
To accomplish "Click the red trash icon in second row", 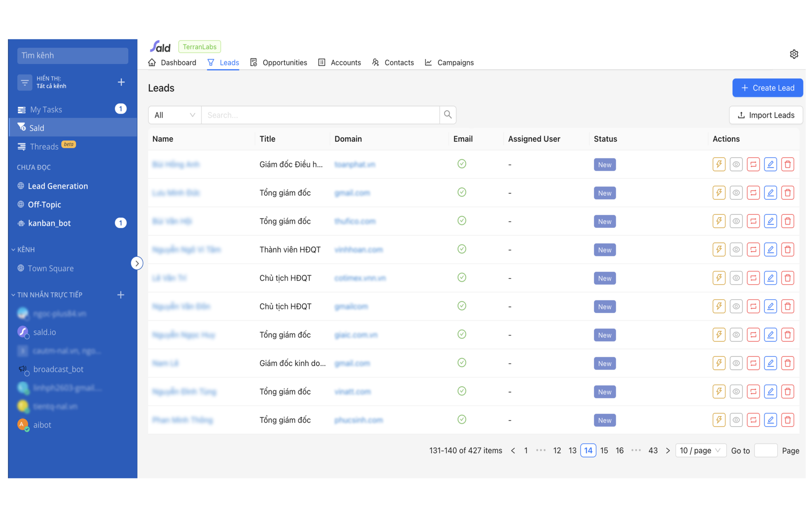I will coord(787,193).
